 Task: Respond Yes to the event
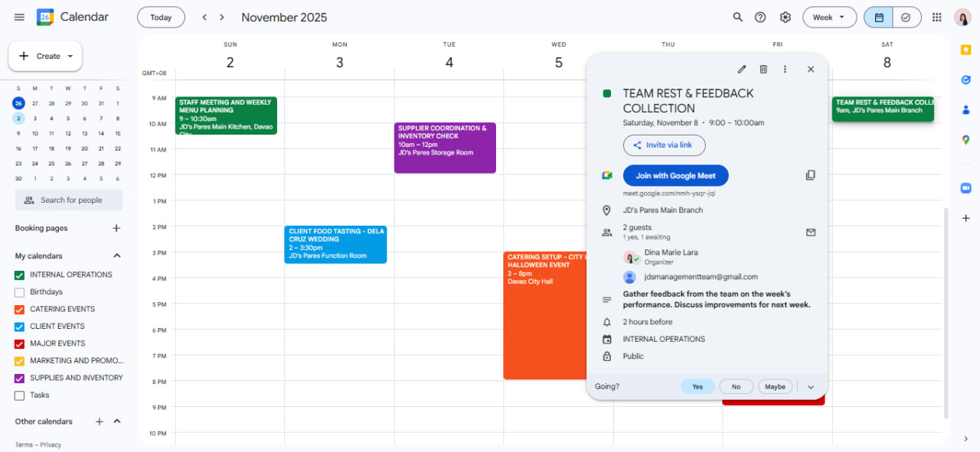pyautogui.click(x=697, y=387)
